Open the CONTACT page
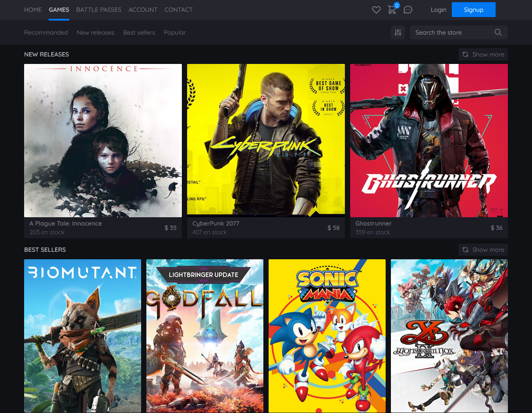The height and width of the screenshot is (413, 532). (x=178, y=10)
